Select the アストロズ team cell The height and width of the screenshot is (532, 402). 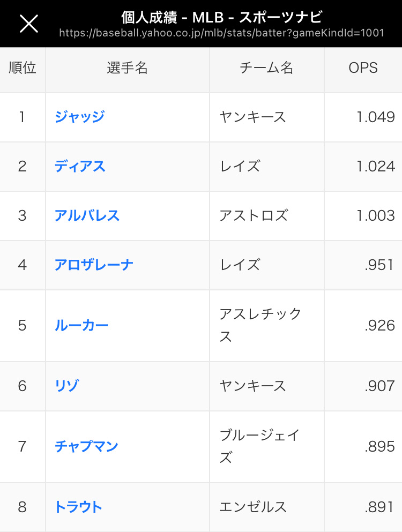(267, 216)
